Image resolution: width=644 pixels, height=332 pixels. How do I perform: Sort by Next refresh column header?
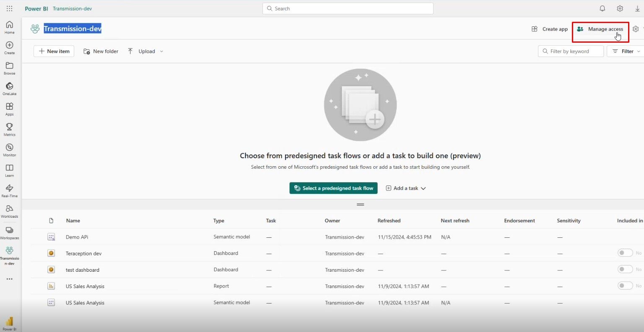click(x=455, y=221)
